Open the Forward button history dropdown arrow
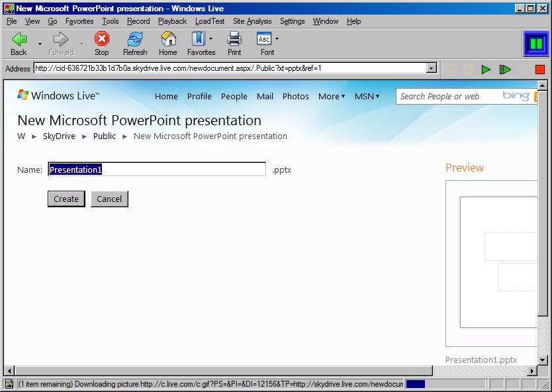Screen dimensions: 552x392 pyautogui.click(x=81, y=44)
